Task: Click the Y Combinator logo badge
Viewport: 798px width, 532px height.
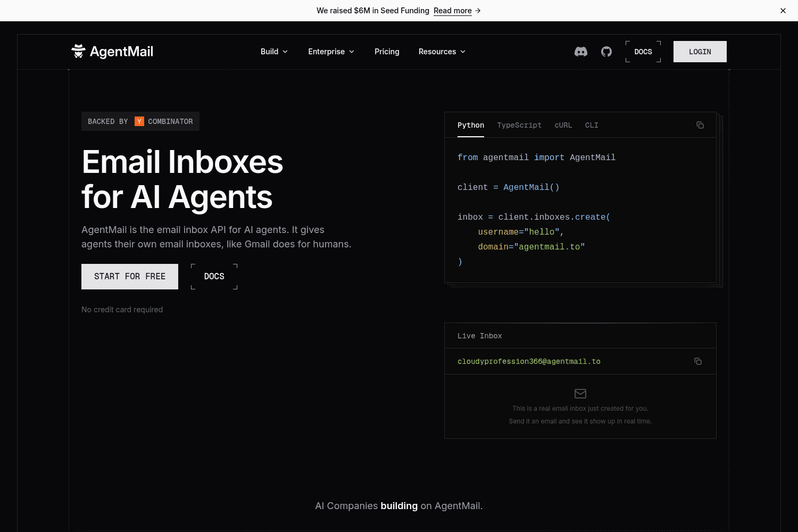Action: (139, 121)
